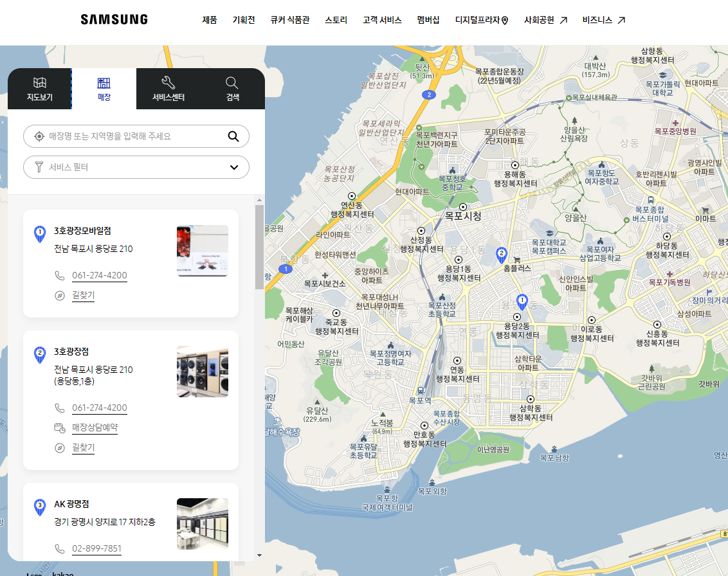Click phone icon in 3호광장모바일점 card

click(x=60, y=276)
